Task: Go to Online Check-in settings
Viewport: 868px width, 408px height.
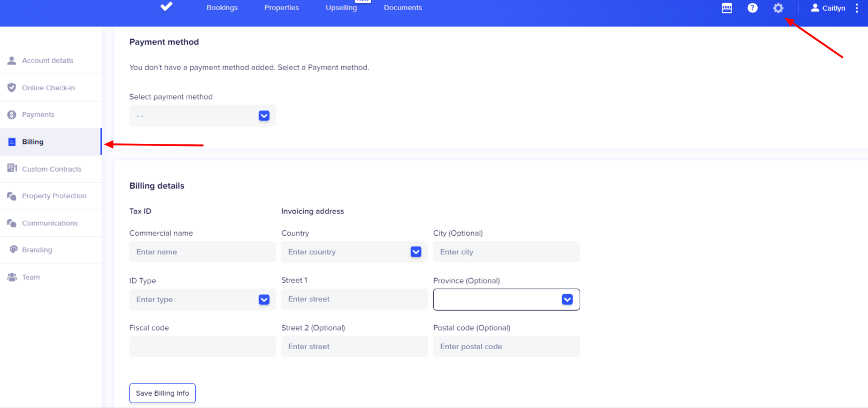Action: click(x=48, y=88)
